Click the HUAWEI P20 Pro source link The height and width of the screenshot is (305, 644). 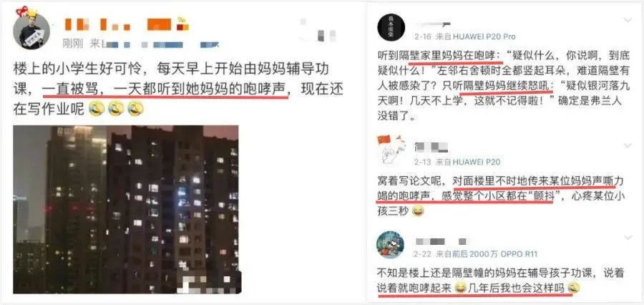click(483, 37)
